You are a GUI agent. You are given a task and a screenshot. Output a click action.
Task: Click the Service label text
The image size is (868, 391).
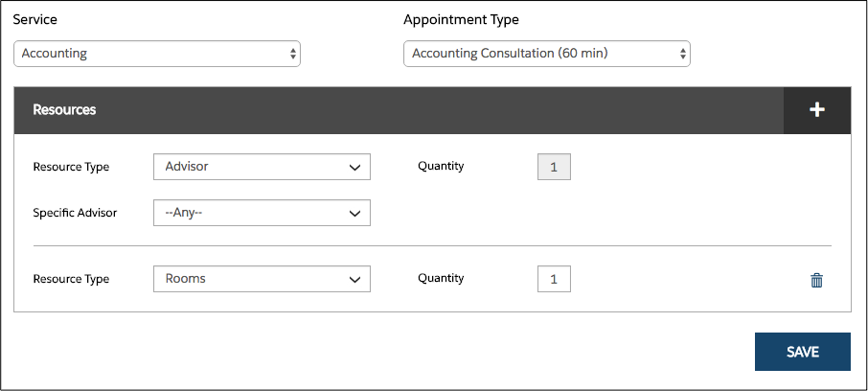34,19
